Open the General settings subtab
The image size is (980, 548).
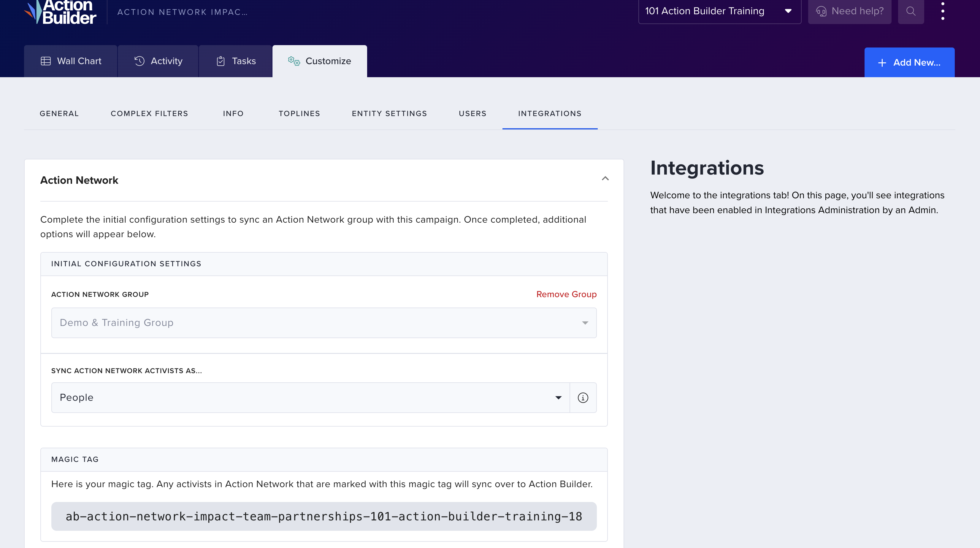click(x=59, y=113)
